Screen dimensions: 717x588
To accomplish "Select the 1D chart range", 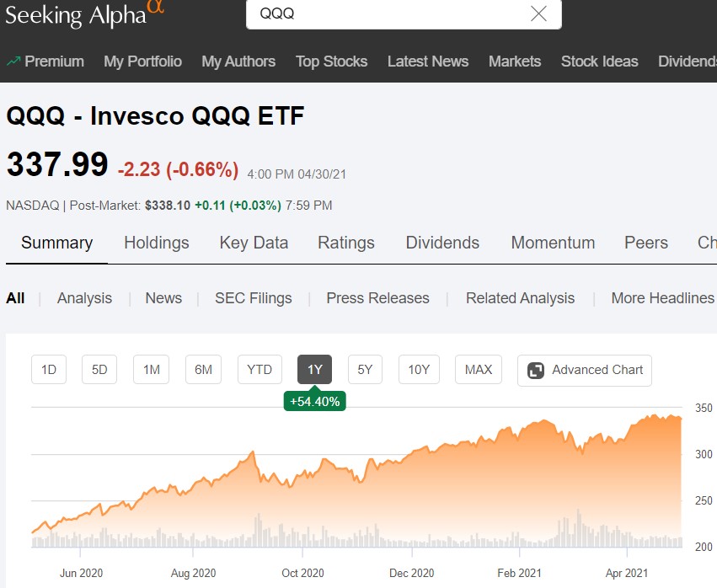I will point(49,370).
